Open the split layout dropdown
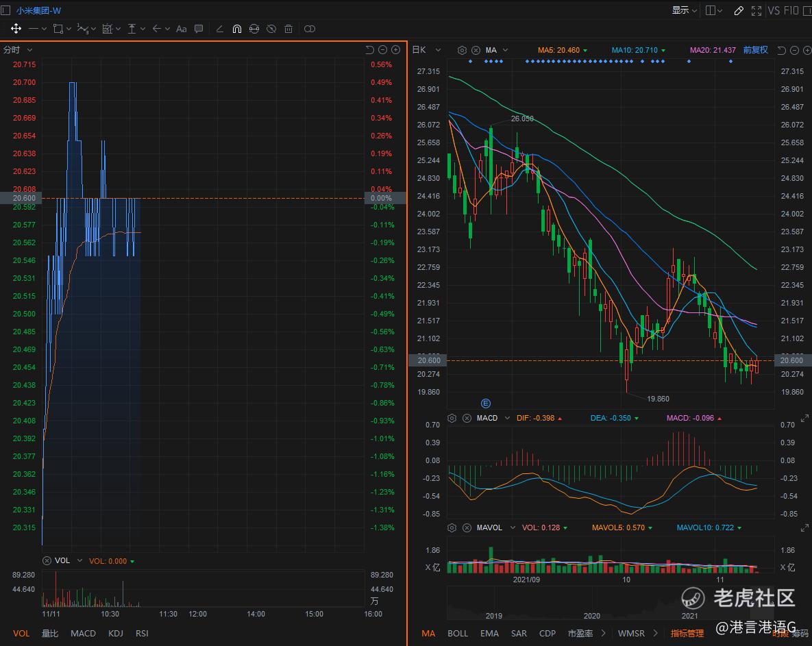Screen dimensions: 812x646 coord(713,10)
